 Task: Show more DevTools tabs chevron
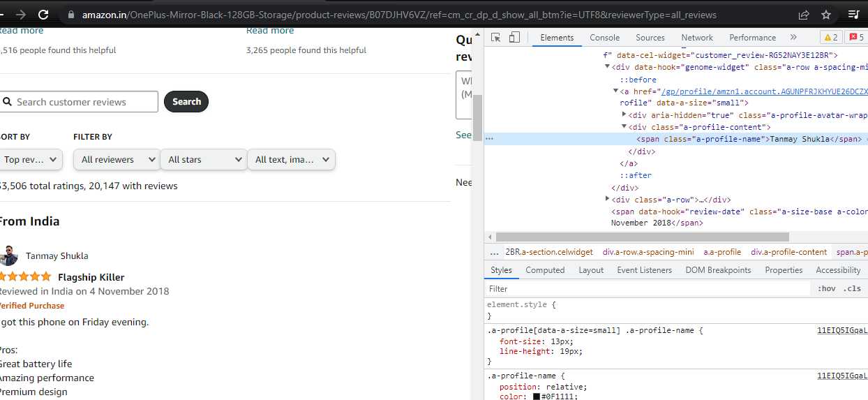(x=793, y=38)
